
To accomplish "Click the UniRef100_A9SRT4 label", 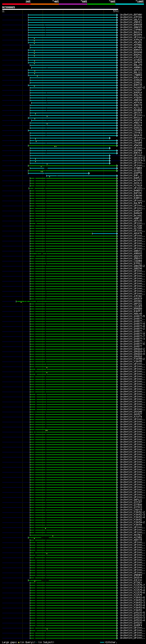I will tap(131, 120).
